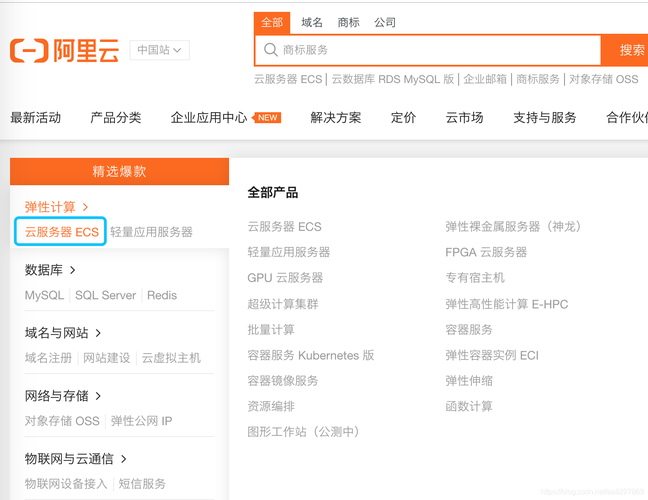The height and width of the screenshot is (500, 648).
Task: Open the MySQL database link
Action: pyautogui.click(x=44, y=295)
